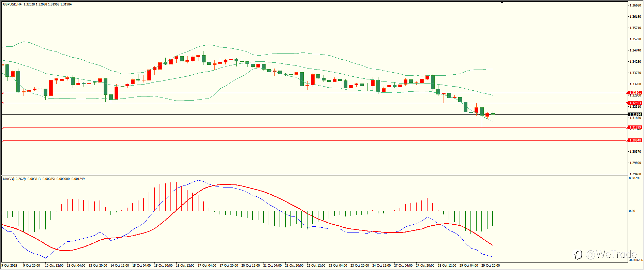The image size is (644, 270).
Task: Click the 1.32310 price axis value
Action: 635,107
